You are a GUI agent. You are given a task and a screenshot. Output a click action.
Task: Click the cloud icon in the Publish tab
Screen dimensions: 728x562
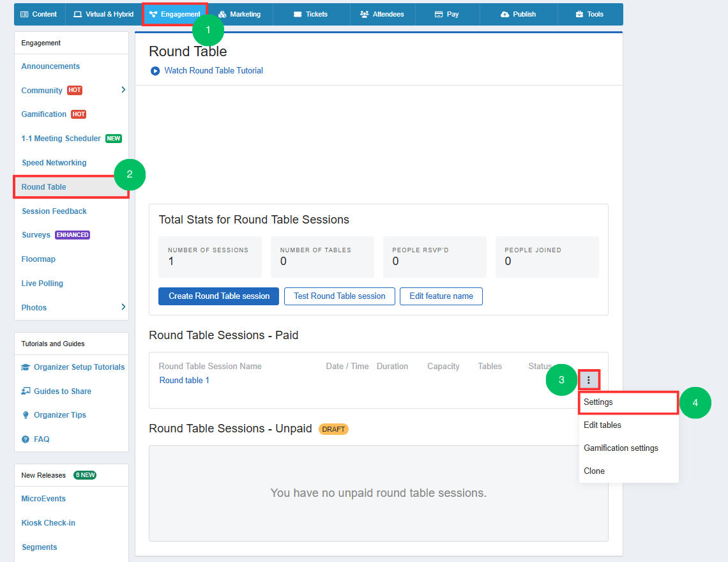pos(504,15)
